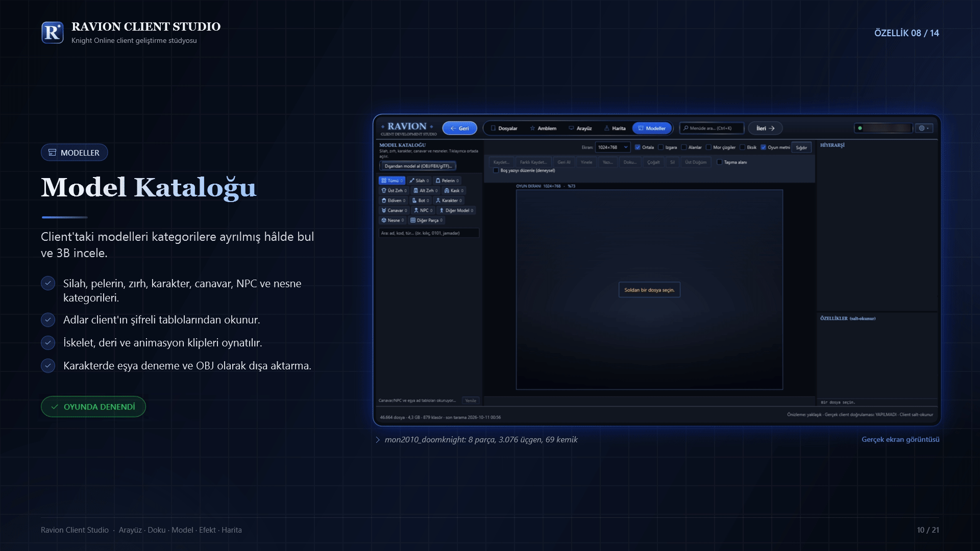Viewport: 980px width, 551px height.
Task: Open the Arayüz tab
Action: click(580, 129)
